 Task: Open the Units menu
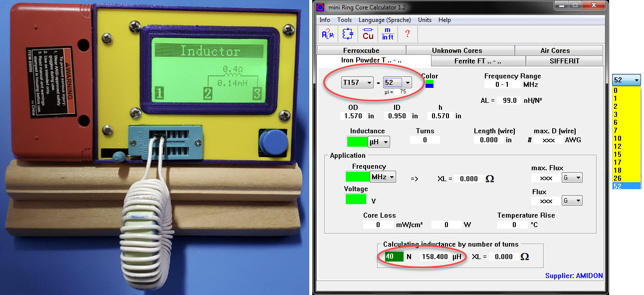425,20
